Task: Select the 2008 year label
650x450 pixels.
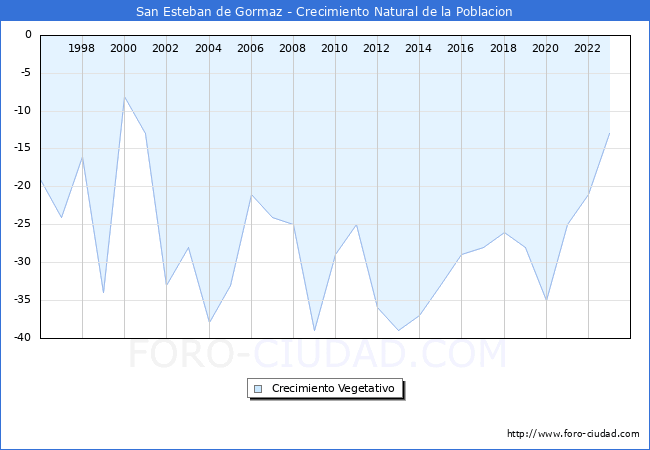Action: pos(292,48)
